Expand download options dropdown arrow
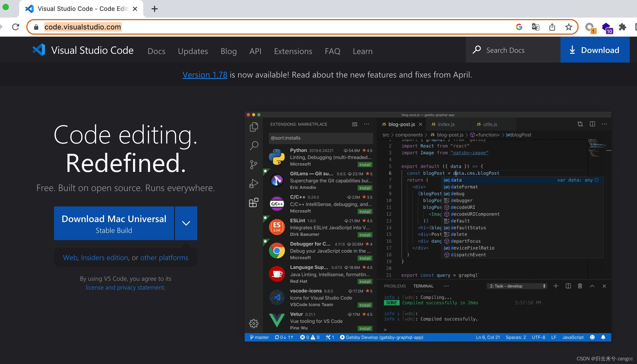 coord(186,223)
